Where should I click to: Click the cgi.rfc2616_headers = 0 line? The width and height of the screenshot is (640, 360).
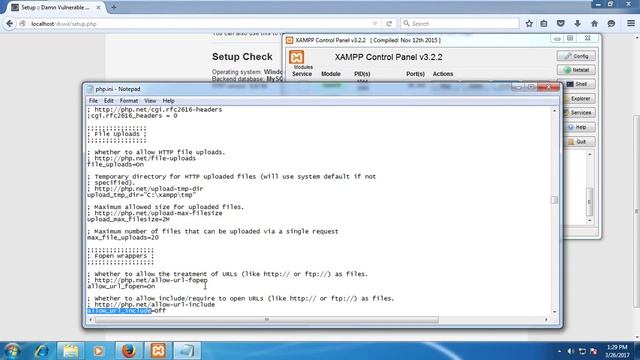click(132, 116)
